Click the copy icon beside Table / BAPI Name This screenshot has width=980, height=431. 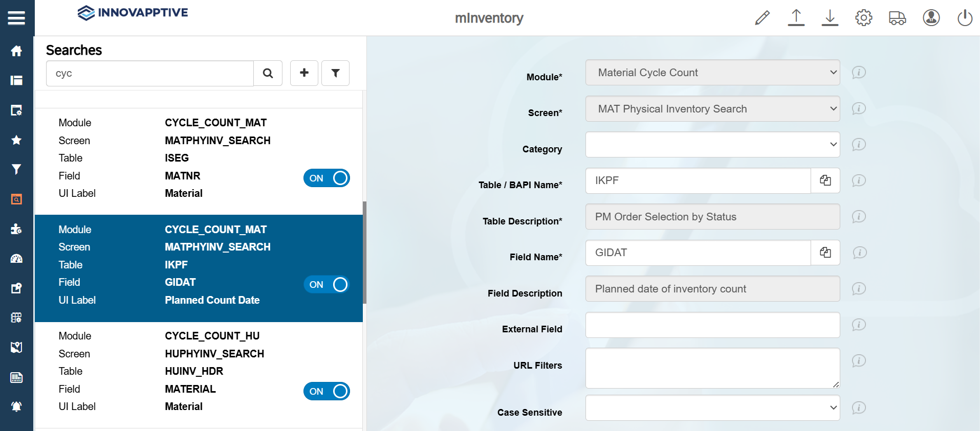[825, 180]
